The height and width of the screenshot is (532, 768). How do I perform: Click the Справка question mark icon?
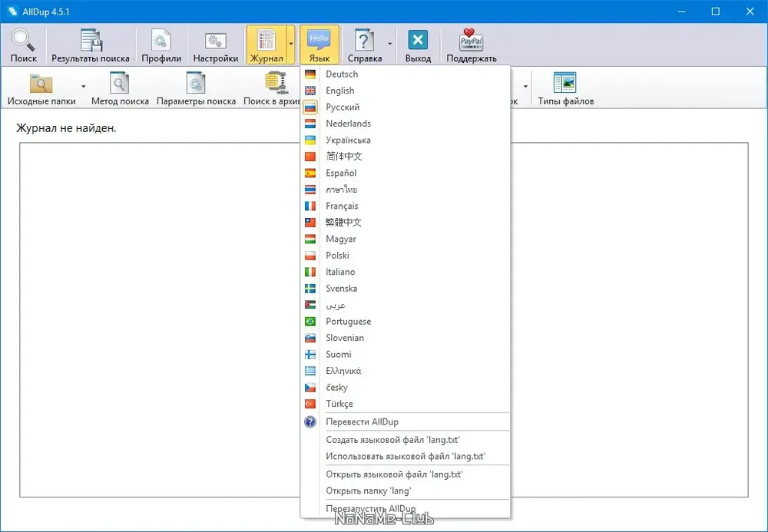point(364,40)
